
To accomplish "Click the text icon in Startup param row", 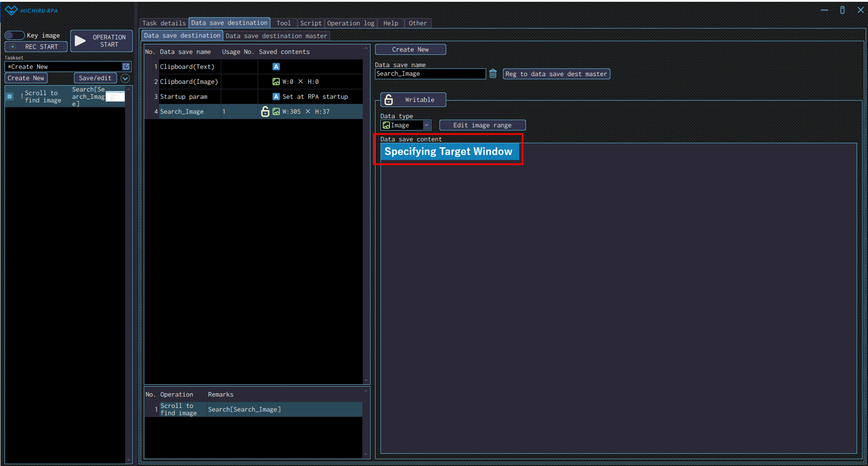I will click(x=276, y=97).
